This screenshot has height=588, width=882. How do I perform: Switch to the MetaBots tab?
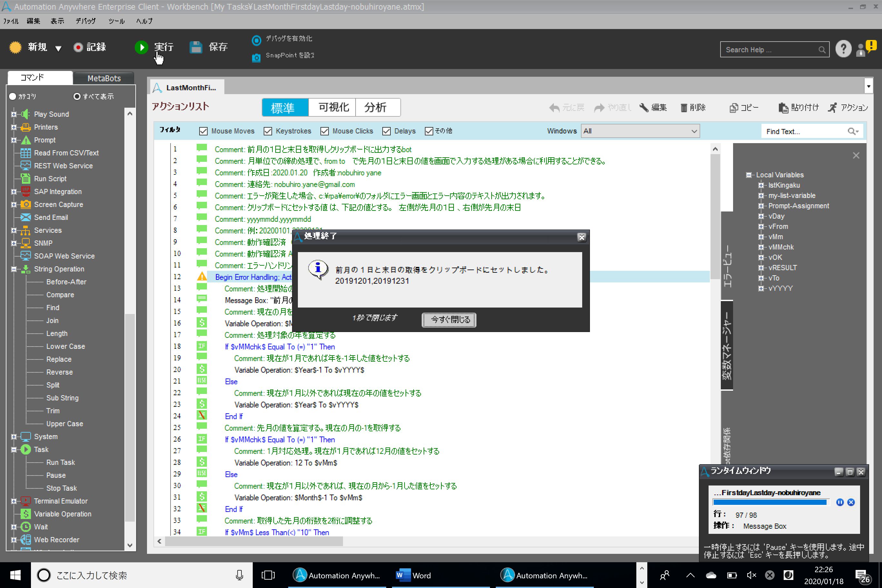click(x=104, y=78)
